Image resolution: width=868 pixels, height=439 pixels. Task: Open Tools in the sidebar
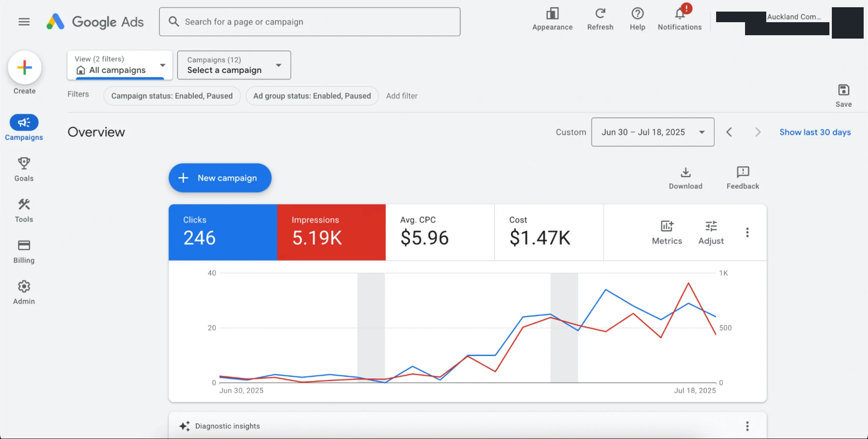click(x=24, y=210)
